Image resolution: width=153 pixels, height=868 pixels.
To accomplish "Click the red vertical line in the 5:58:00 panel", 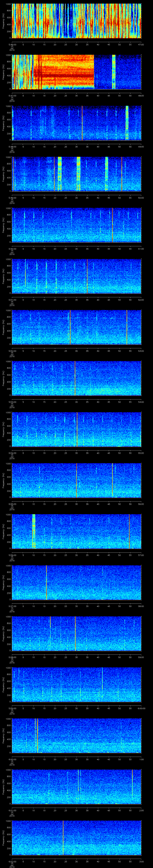I will coord(75,633).
